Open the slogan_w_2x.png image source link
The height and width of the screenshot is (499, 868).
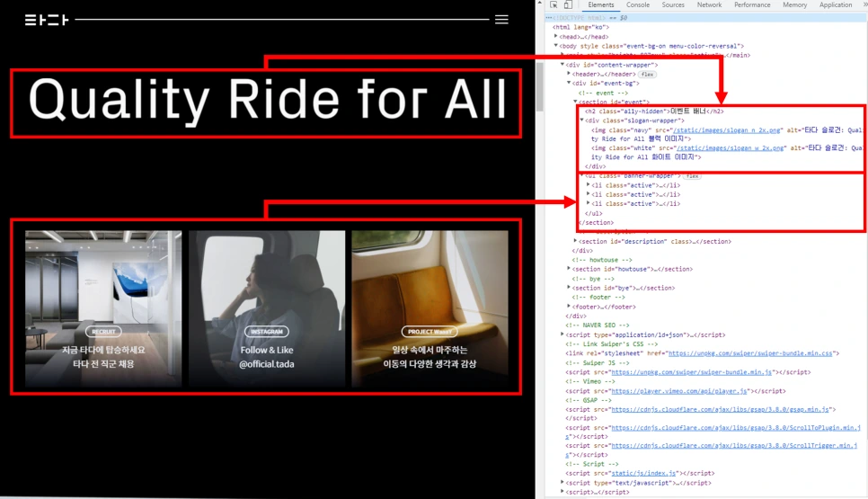click(731, 147)
